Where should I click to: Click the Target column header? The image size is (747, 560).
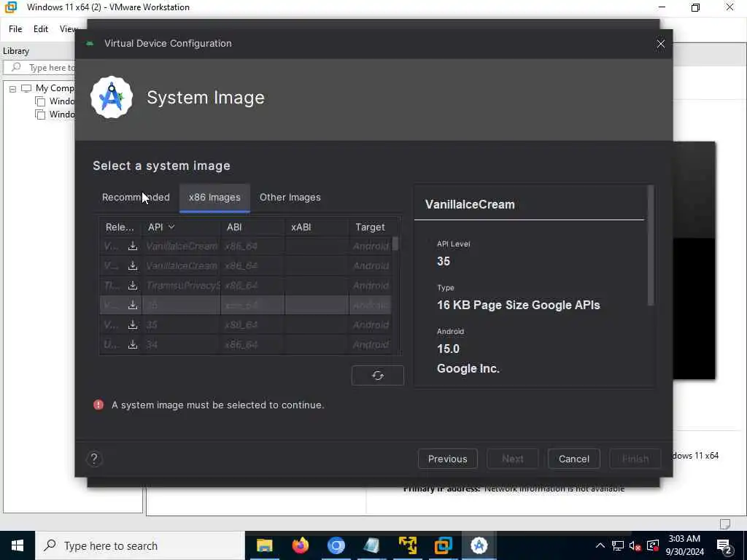coord(370,227)
